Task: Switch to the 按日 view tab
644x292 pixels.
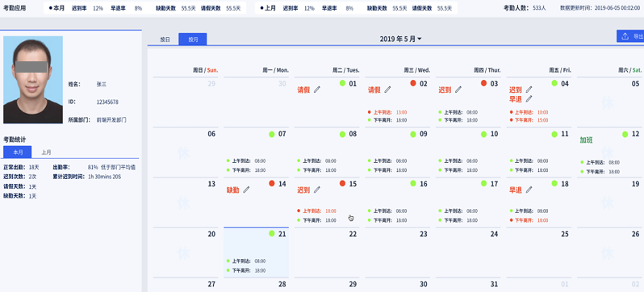Action: tap(165, 40)
